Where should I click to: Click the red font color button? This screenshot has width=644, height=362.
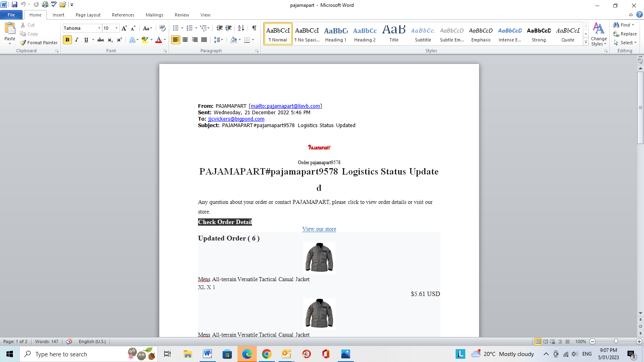click(x=159, y=40)
